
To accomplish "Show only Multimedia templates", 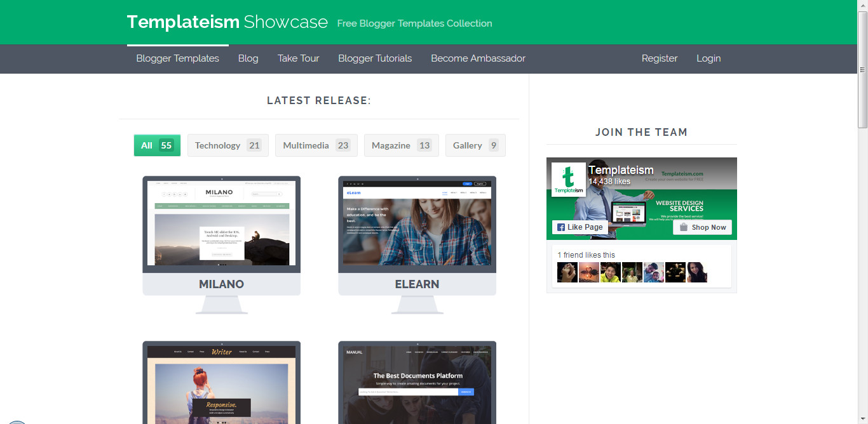I will [316, 145].
